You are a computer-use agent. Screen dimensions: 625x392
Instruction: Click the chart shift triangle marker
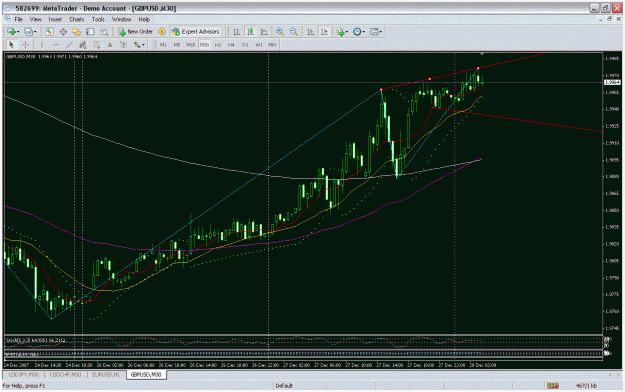pos(482,53)
